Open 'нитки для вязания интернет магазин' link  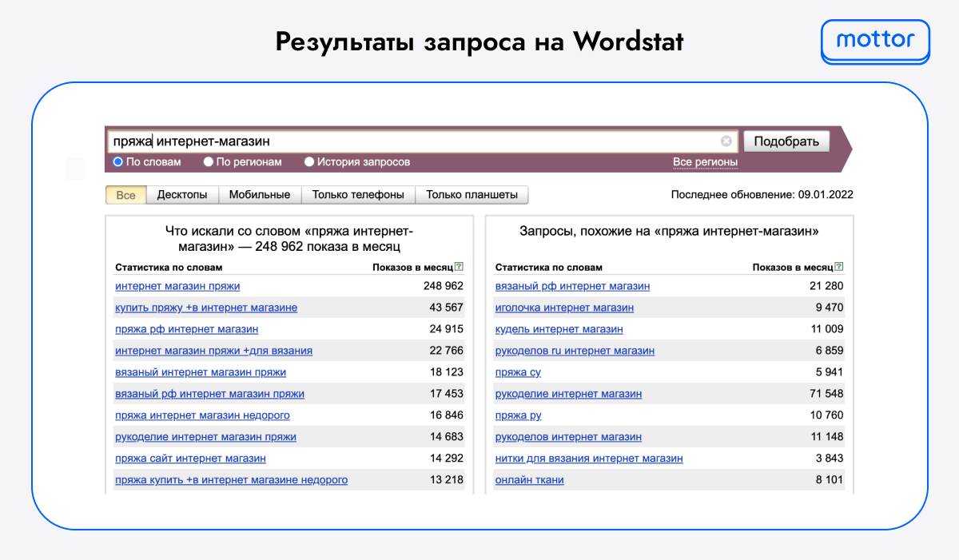coord(589,459)
